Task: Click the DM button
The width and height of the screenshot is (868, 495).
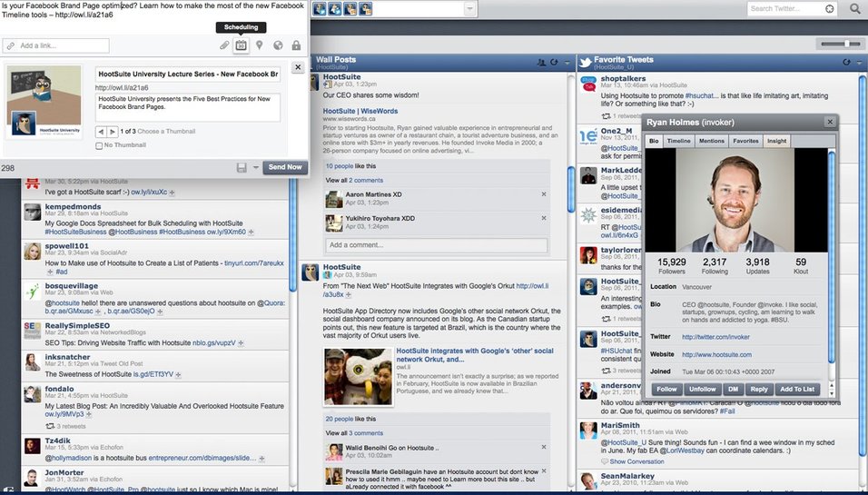Action: (733, 390)
